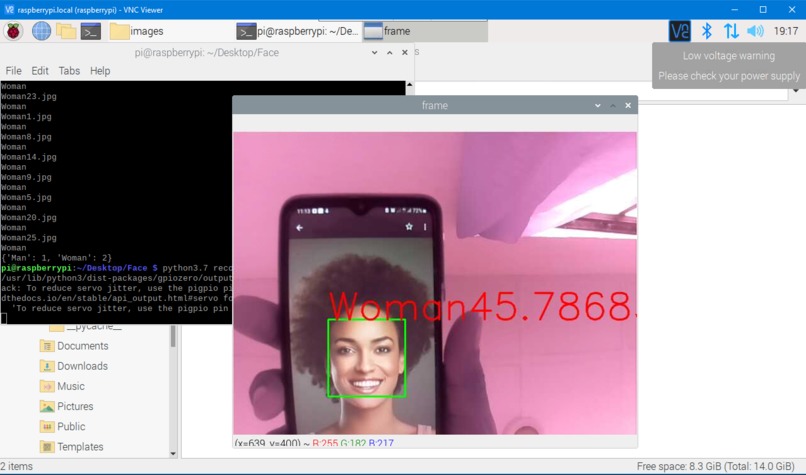Click the Woman23.jpg line in terminal
Viewport: 806px width, 475px height.
pos(29,96)
